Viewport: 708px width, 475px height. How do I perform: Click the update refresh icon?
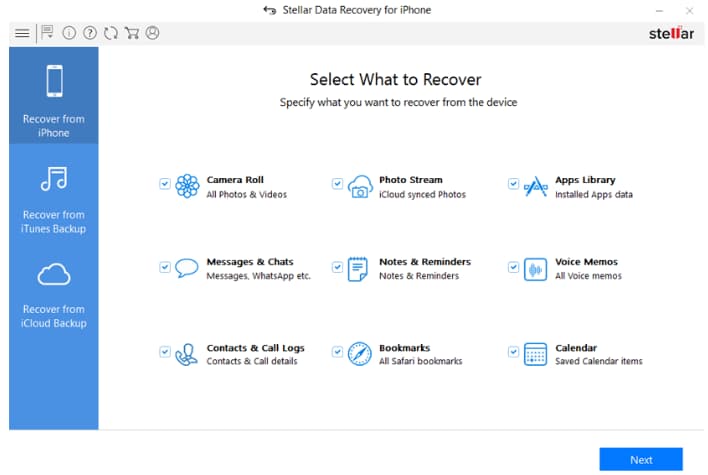tap(111, 33)
